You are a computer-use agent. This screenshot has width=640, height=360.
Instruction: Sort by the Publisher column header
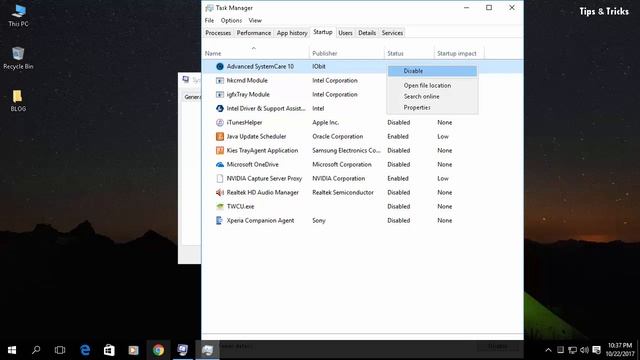point(347,53)
